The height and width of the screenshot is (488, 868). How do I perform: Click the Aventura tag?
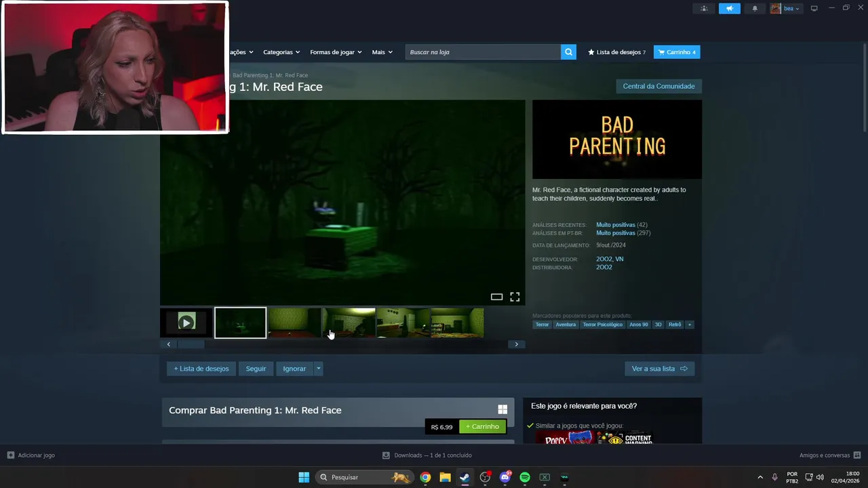[x=566, y=325]
